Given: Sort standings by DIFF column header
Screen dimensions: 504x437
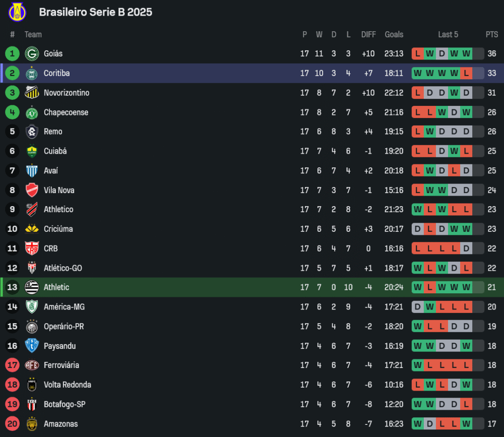Looking at the screenshot, I should point(368,34).
